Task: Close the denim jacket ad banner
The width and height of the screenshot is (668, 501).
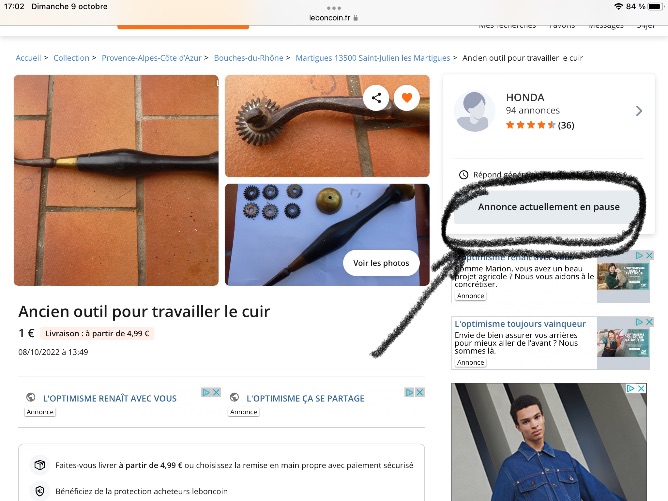Action: [641, 388]
